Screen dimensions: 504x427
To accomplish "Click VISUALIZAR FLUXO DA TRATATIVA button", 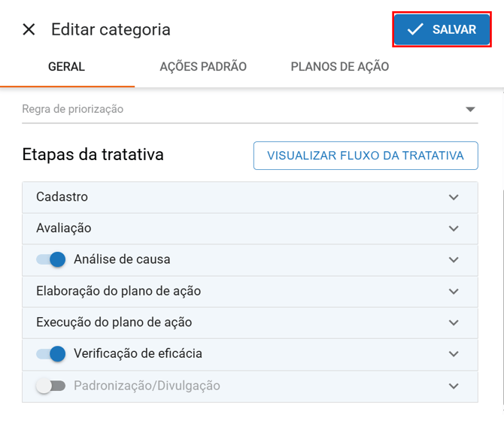I will [x=366, y=156].
